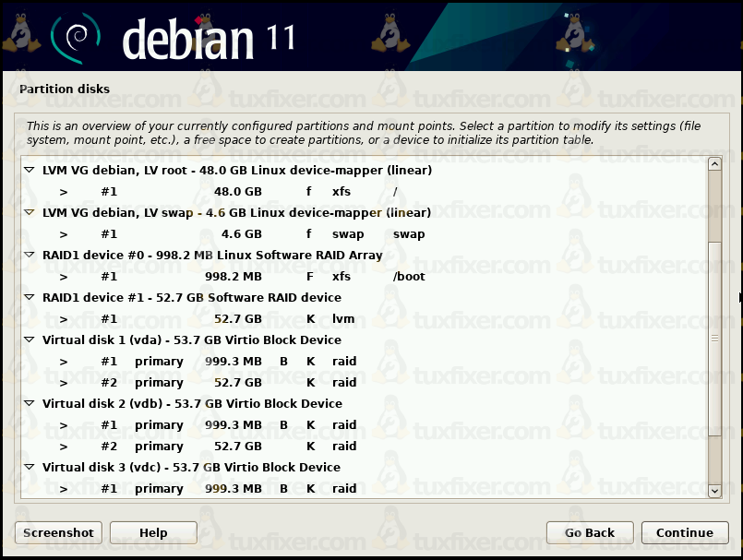Click the Go Back button
Screen dimensions: 743x560
tap(589, 533)
